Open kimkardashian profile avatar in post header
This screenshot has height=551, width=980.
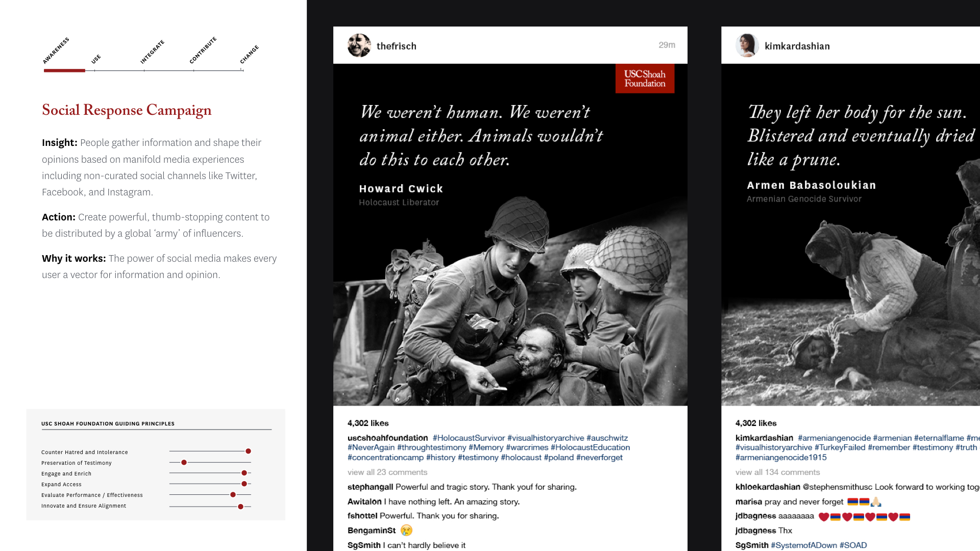[747, 45]
